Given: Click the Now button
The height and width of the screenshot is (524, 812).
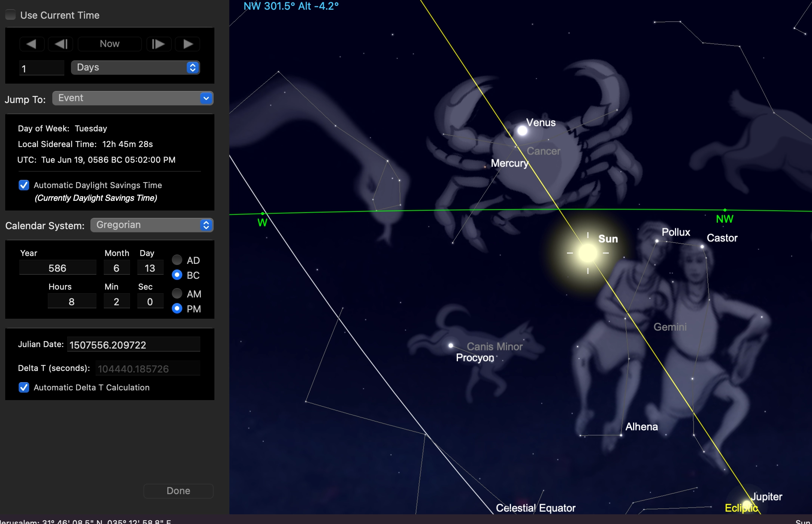Looking at the screenshot, I should [x=109, y=44].
